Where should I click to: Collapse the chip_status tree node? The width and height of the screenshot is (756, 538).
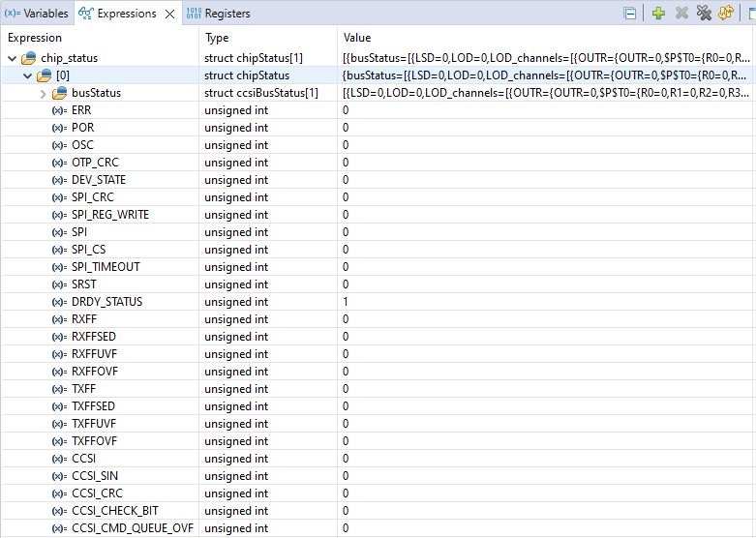[12, 58]
